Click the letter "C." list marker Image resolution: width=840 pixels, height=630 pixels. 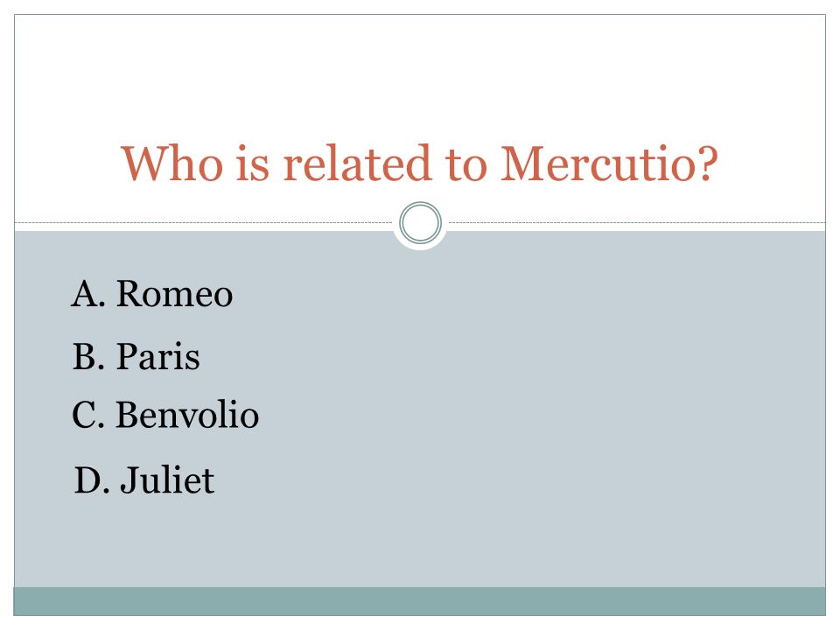[x=88, y=415]
